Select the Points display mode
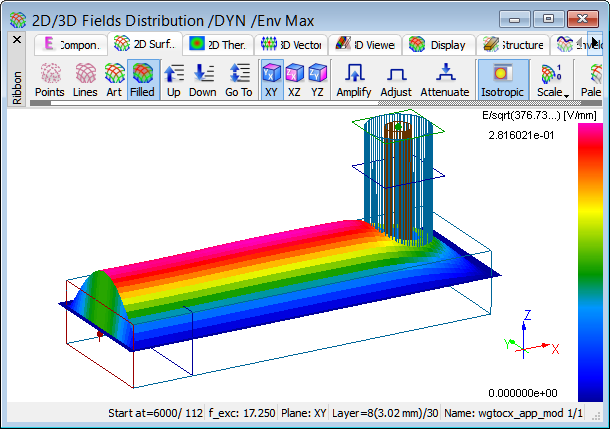The image size is (610, 429). (50, 79)
